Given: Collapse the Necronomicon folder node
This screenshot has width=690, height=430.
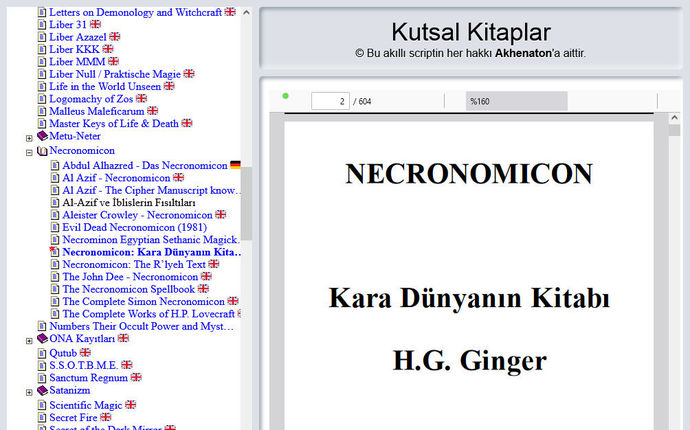Looking at the screenshot, I should click(x=29, y=153).
